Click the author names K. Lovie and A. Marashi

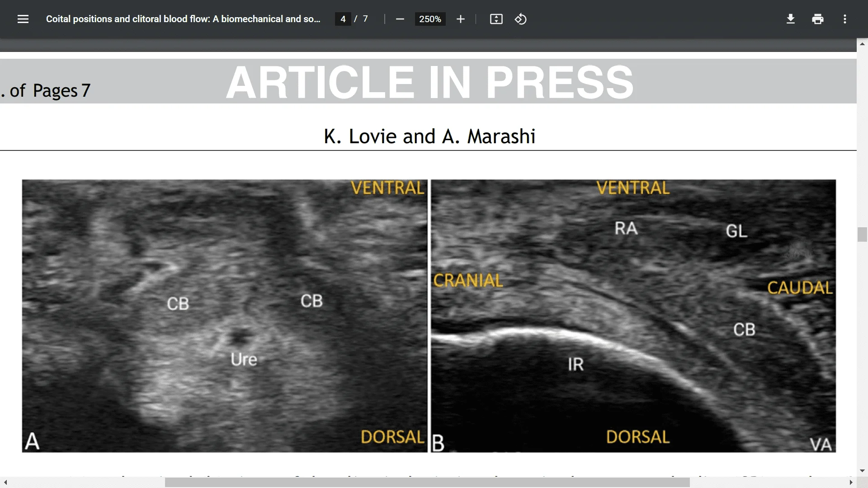coord(429,136)
